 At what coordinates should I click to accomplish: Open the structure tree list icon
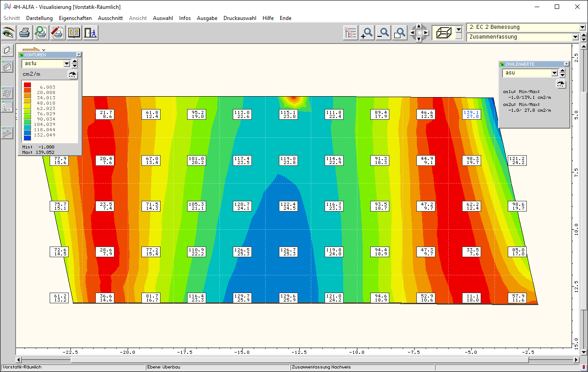pyautogui.click(x=350, y=33)
